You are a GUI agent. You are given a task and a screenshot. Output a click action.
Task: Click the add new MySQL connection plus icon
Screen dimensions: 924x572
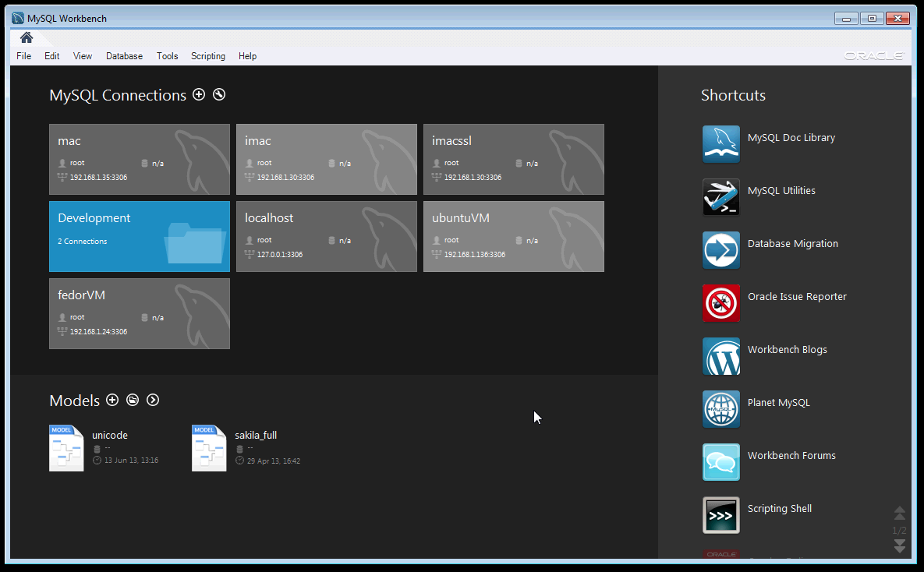(x=199, y=94)
